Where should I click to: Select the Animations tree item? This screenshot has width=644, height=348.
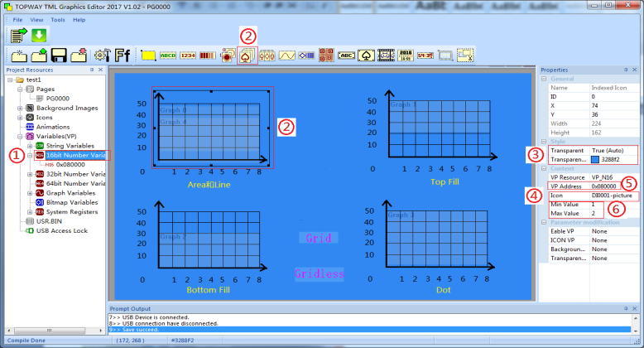(53, 127)
